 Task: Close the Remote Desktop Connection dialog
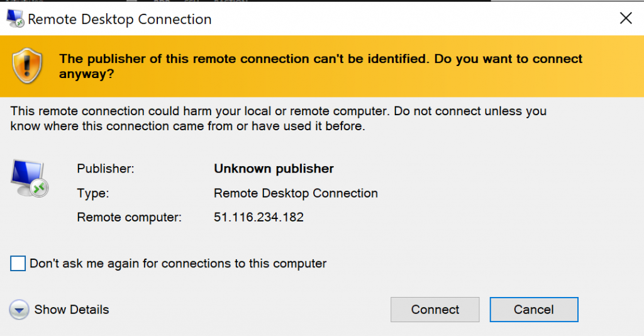[626, 18]
